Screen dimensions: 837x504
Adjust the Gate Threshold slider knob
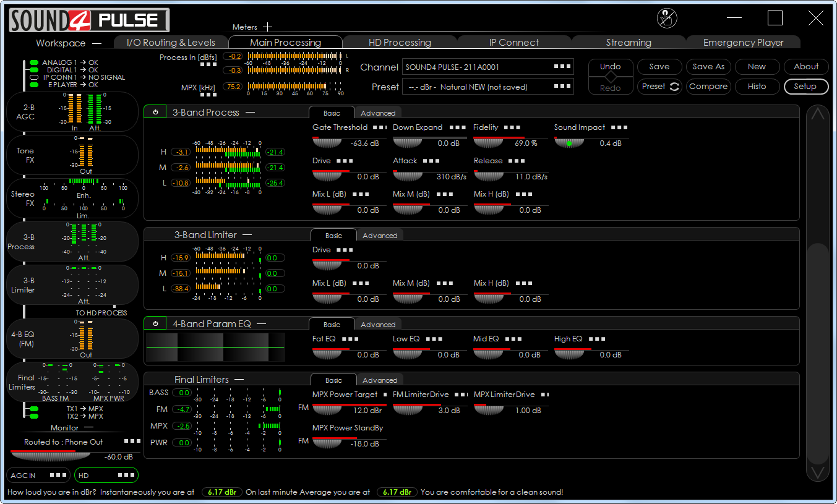pyautogui.click(x=327, y=143)
